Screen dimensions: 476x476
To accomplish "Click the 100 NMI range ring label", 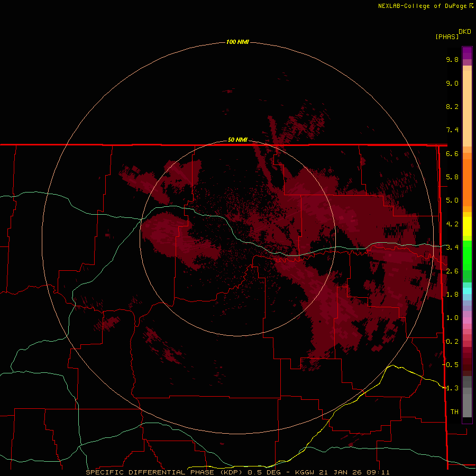I will (x=237, y=42).
